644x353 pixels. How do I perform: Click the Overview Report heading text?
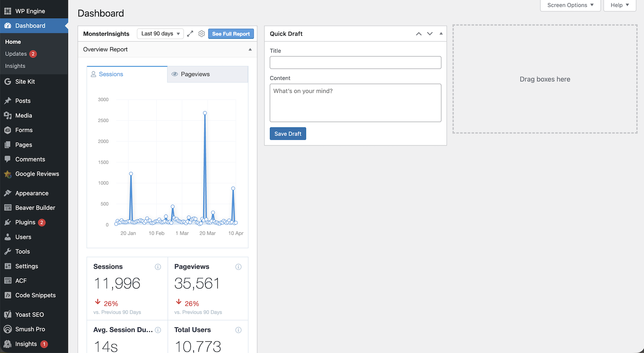tap(105, 50)
